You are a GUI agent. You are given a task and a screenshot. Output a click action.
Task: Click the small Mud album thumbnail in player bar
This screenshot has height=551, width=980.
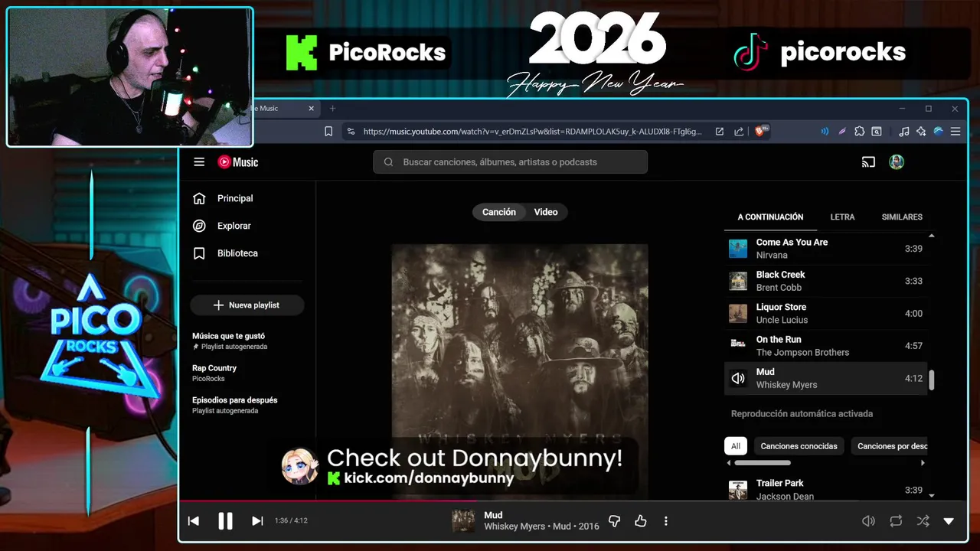point(463,521)
